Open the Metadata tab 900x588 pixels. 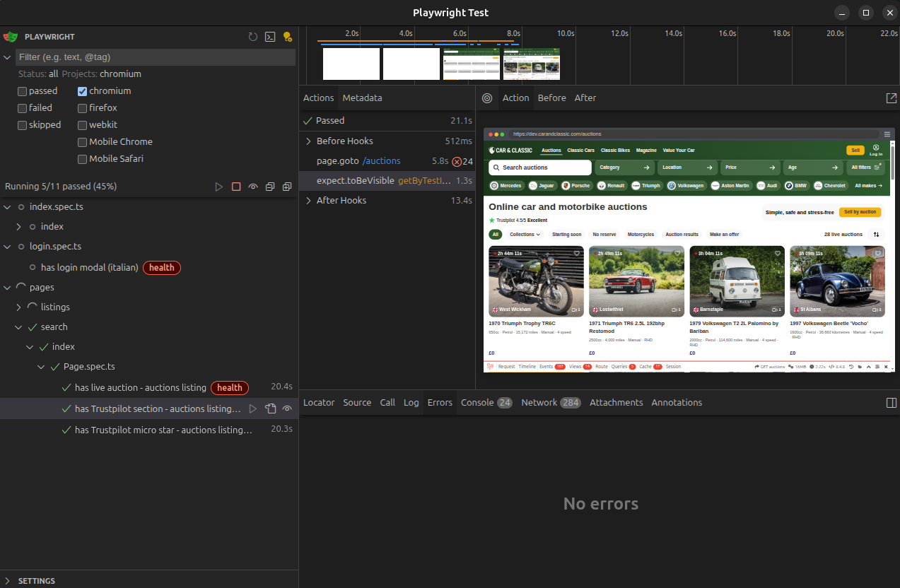(x=362, y=98)
